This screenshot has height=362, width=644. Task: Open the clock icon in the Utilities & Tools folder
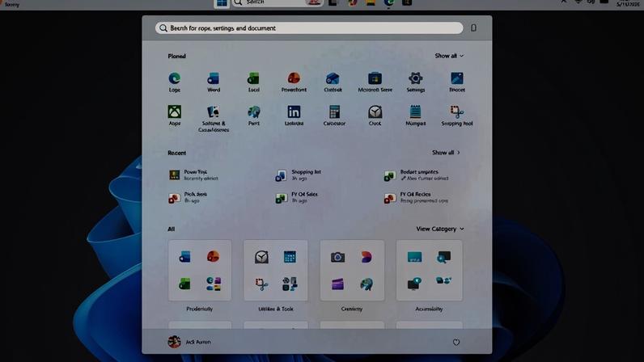point(261,257)
